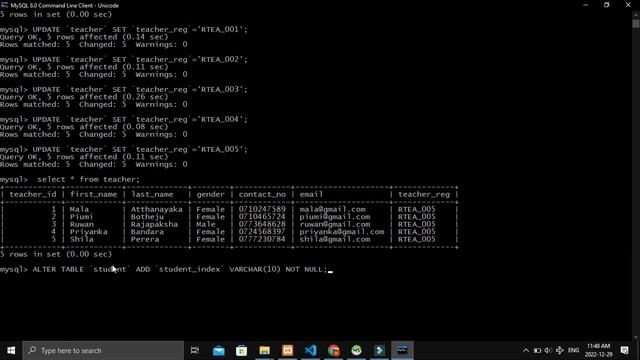This screenshot has width=640, height=360.
Task: Click last name Atthanayaka
Action: 156,209
